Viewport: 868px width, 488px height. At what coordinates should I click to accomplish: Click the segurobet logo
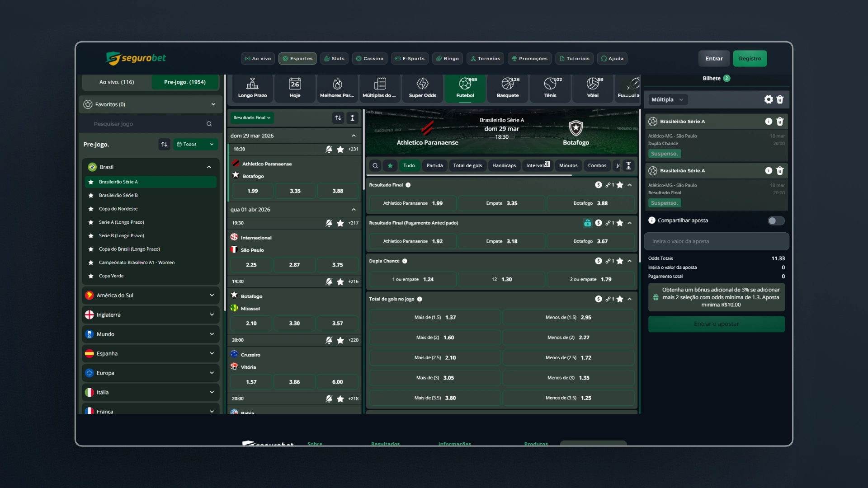click(136, 58)
